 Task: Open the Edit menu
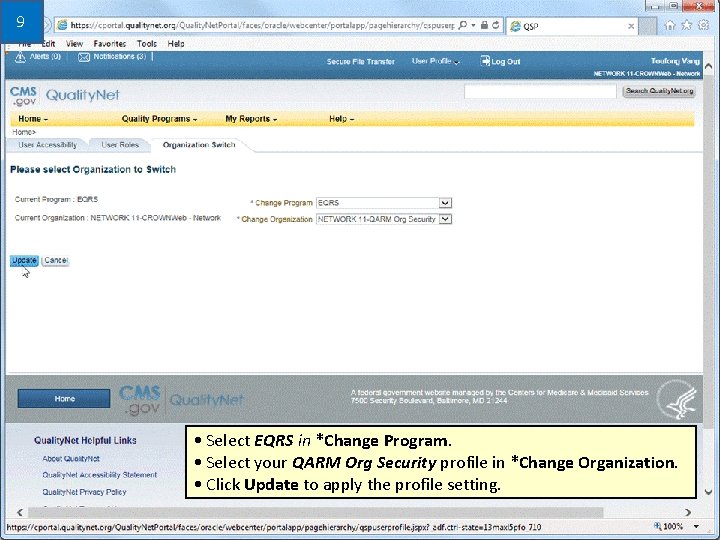tap(48, 44)
